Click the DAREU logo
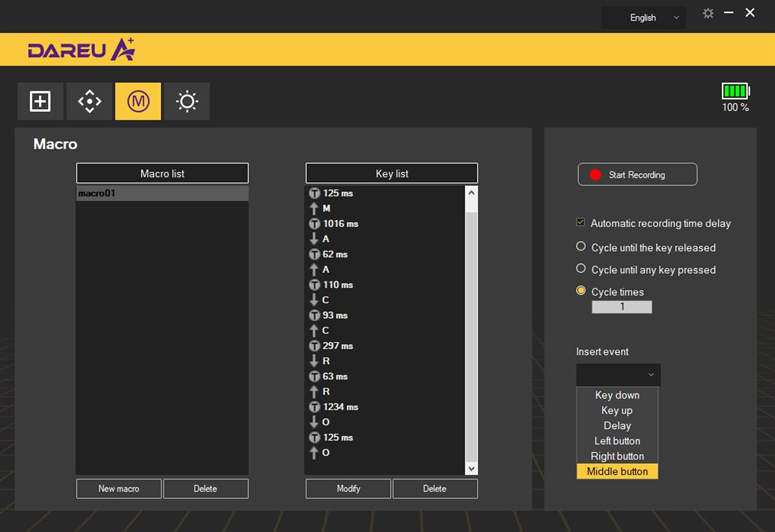Image resolution: width=775 pixels, height=532 pixels. pyautogui.click(x=81, y=50)
